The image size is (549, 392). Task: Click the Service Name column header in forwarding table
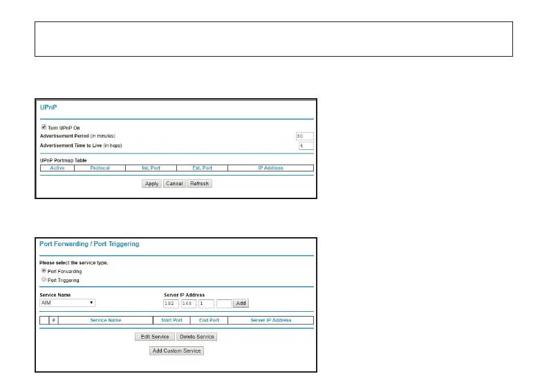tap(106, 320)
